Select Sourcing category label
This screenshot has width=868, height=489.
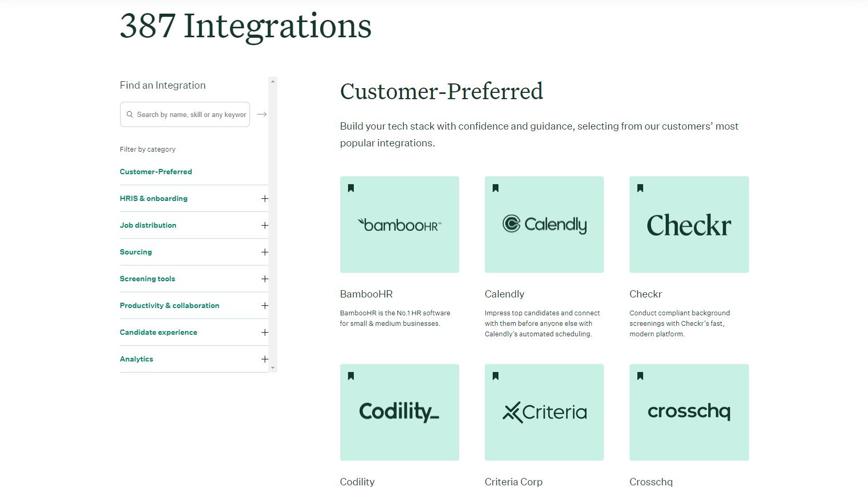click(x=136, y=252)
